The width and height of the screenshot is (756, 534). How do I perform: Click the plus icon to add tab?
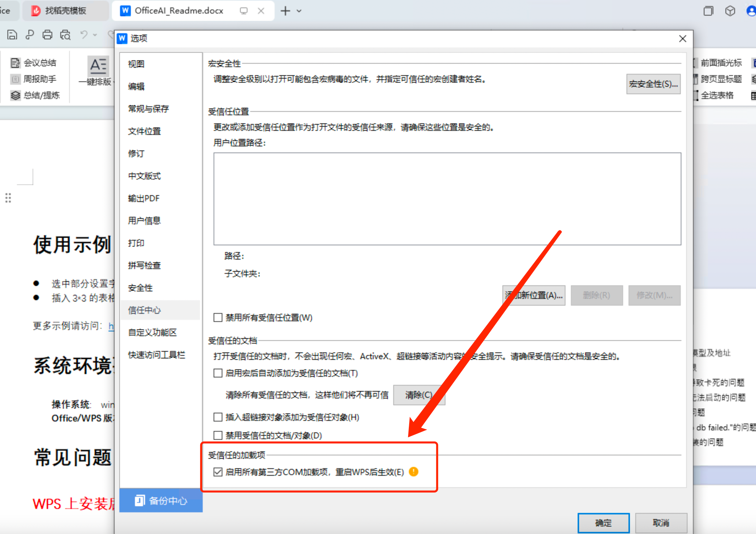[285, 11]
